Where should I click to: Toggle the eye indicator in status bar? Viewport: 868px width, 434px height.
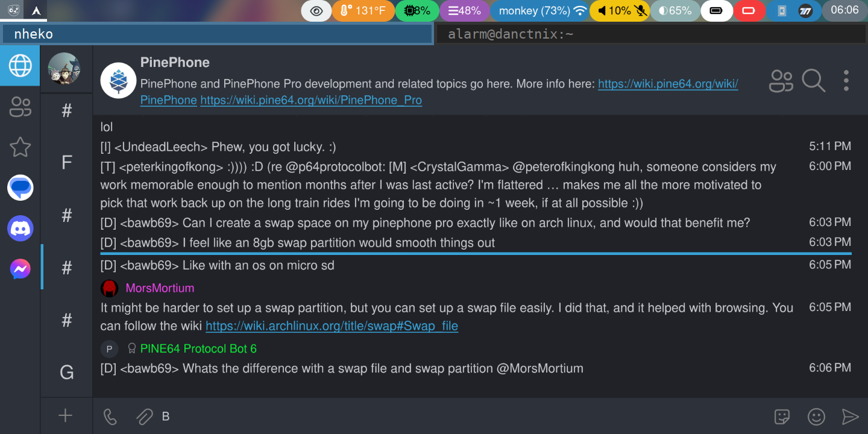[316, 11]
